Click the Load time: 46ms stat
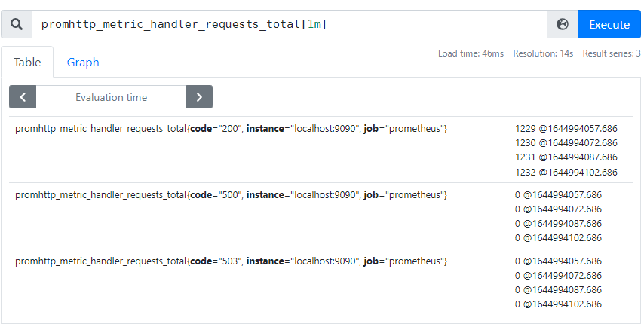 tap(471, 54)
